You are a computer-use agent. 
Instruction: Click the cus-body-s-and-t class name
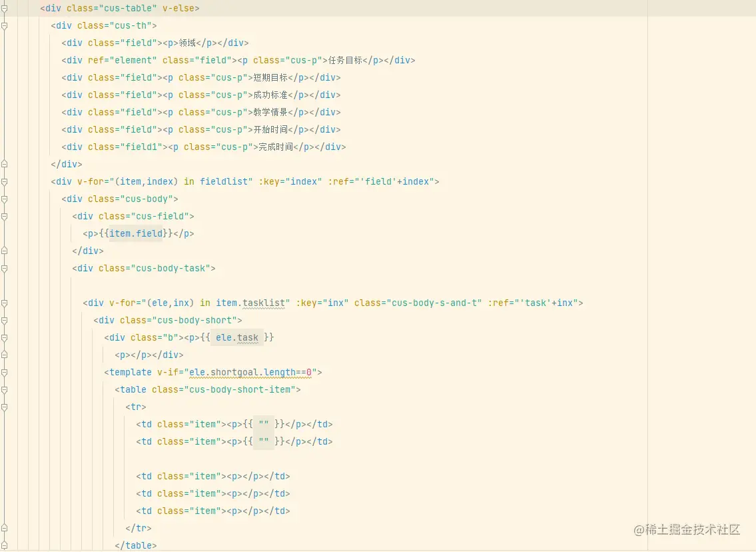pos(434,303)
